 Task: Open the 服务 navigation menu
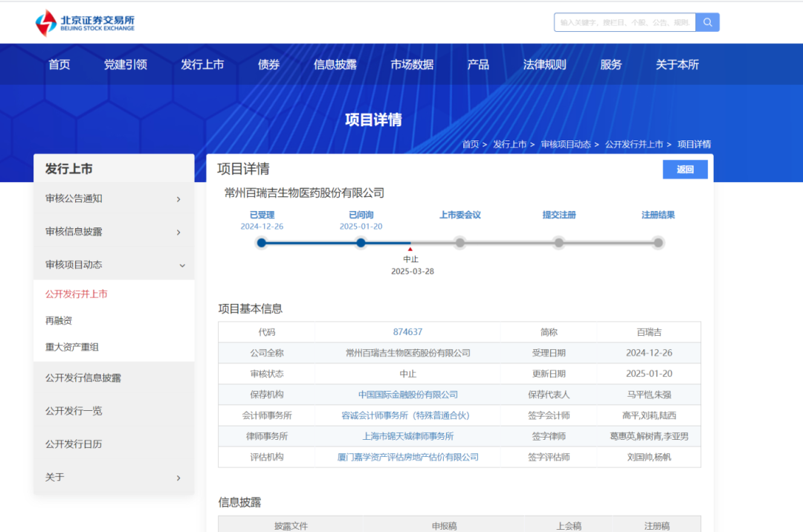pyautogui.click(x=610, y=65)
